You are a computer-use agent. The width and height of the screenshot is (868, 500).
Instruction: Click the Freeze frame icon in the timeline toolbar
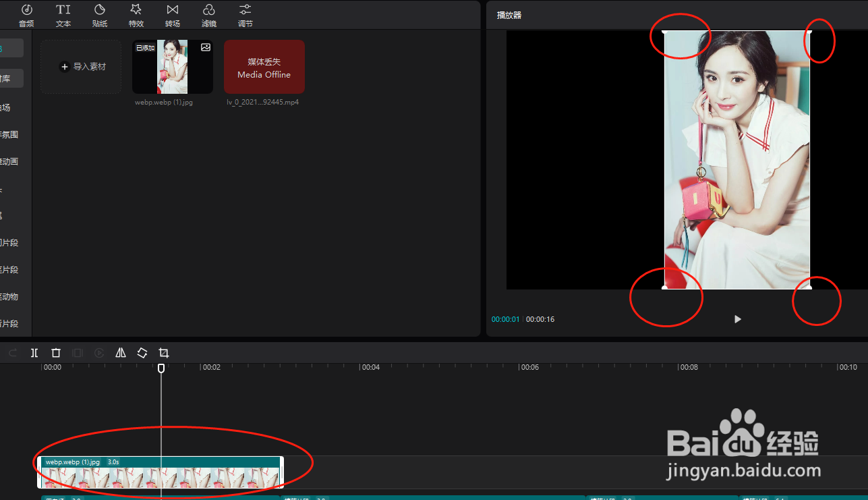78,353
